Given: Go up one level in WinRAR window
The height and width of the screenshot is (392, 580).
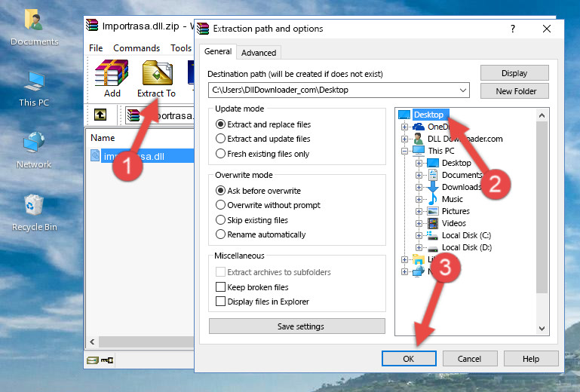Looking at the screenshot, I should 100,115.
